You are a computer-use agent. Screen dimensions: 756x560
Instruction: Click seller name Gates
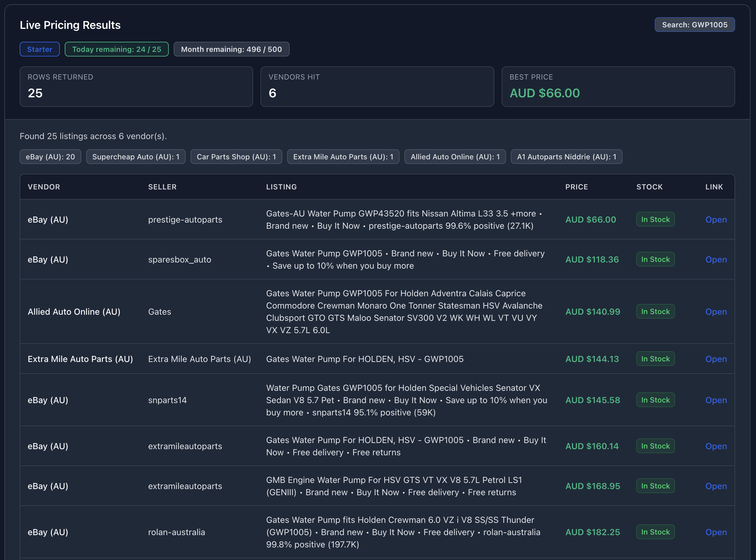pos(160,312)
